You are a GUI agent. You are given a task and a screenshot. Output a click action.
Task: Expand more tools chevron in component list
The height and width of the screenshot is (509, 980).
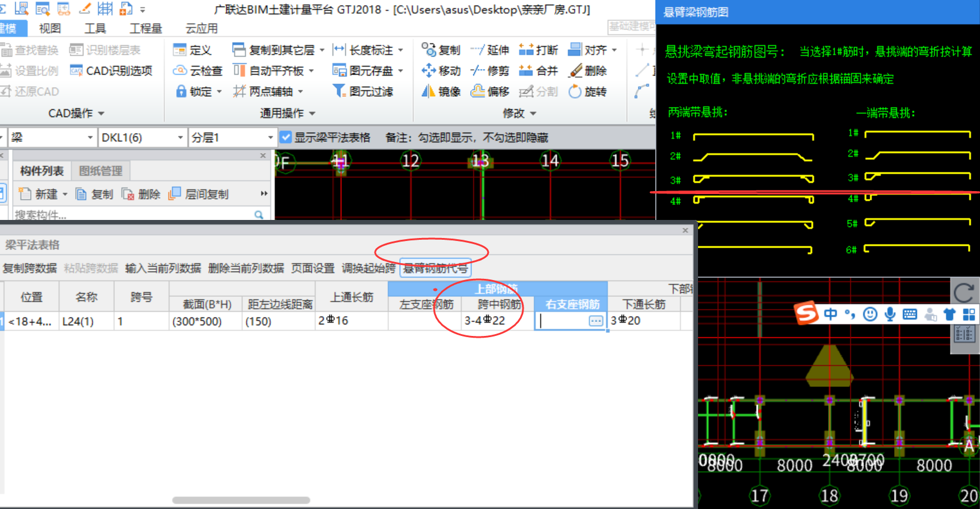[263, 194]
